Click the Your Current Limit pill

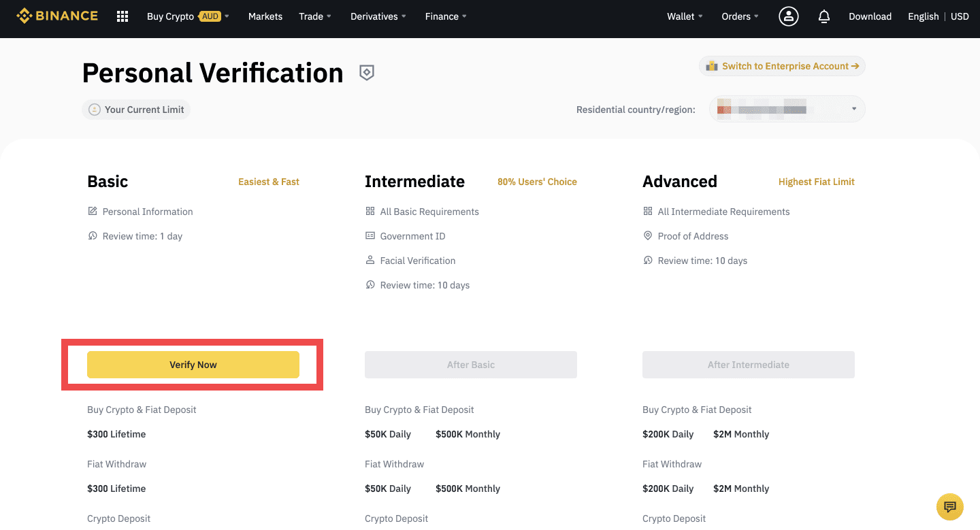(x=136, y=110)
